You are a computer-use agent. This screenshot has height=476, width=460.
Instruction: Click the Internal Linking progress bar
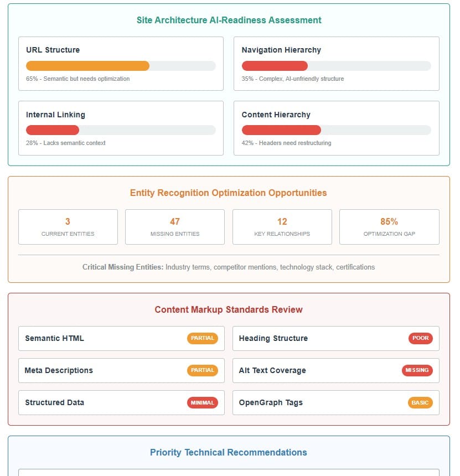click(x=121, y=130)
